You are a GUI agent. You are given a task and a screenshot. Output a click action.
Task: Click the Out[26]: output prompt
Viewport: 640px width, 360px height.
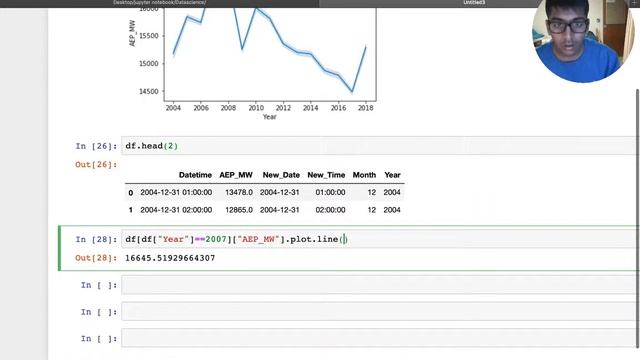tap(96, 164)
